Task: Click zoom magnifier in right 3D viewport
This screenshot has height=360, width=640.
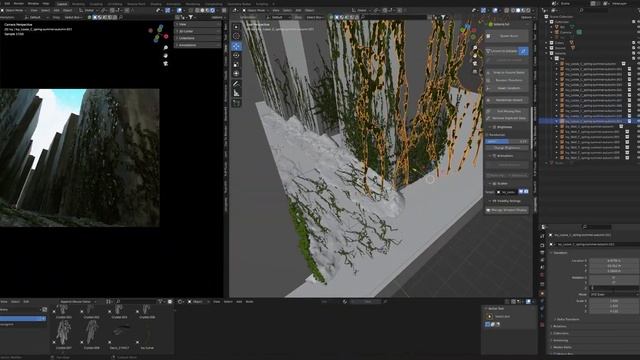Action: tap(475, 48)
